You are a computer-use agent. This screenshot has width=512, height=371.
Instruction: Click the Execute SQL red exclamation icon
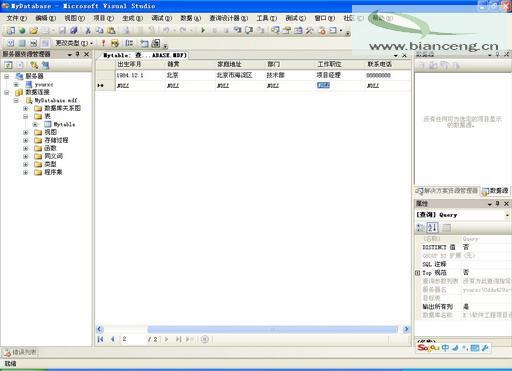point(103,43)
